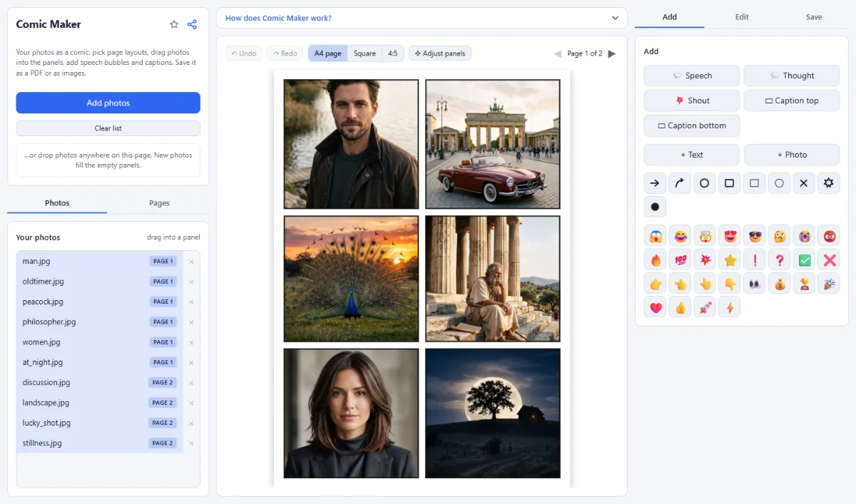
Task: Insert the rocket emoji sticker
Action: pos(705,308)
